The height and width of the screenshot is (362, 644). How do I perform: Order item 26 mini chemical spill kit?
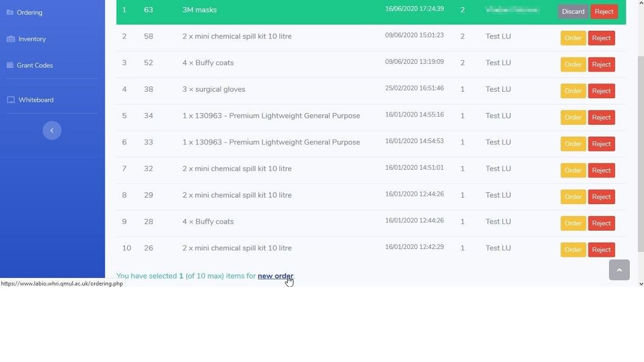click(x=573, y=250)
